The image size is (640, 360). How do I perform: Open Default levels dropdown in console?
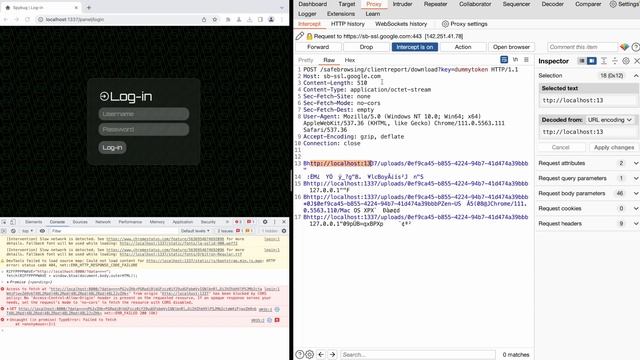(195, 231)
